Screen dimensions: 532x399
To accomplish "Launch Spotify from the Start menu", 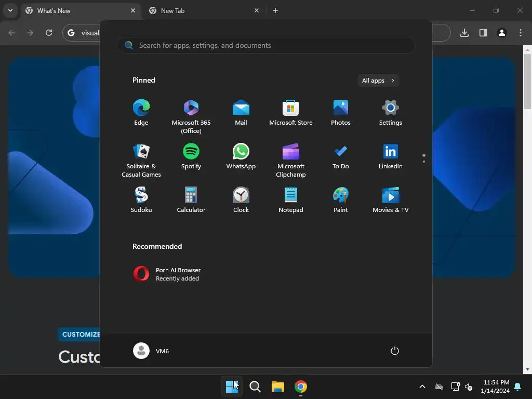I will (191, 156).
